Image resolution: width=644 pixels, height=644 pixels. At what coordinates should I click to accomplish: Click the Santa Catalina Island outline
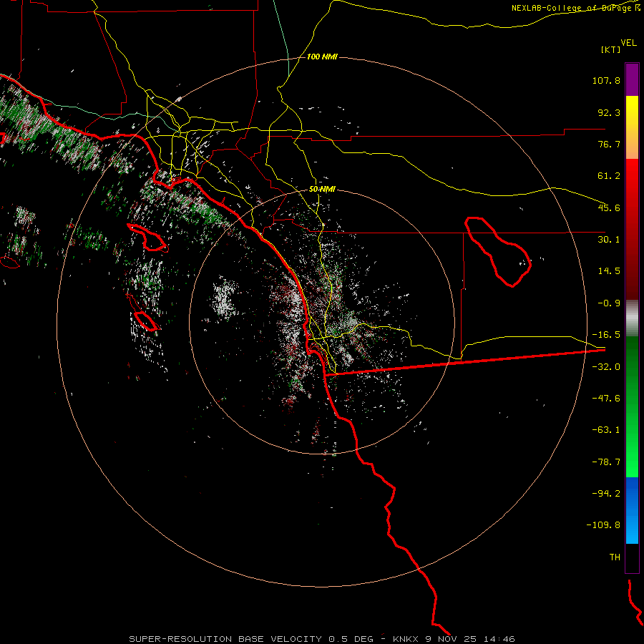point(147,238)
